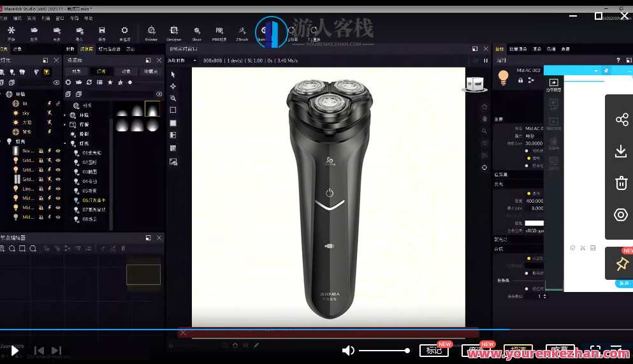Viewport: 633px width, 364px height.
Task: Collapse the 灯光 node in library tree
Action: (x=65, y=143)
